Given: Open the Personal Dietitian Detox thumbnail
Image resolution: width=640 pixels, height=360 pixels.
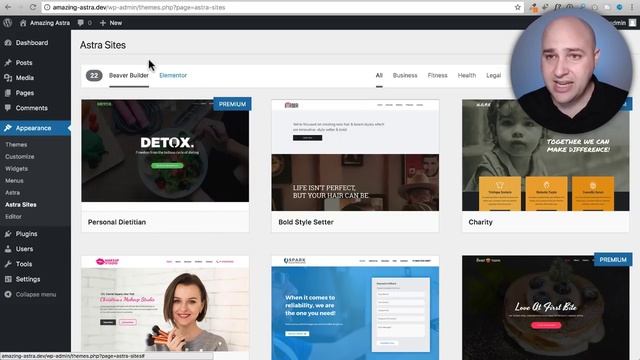Looking at the screenshot, I should tap(165, 151).
